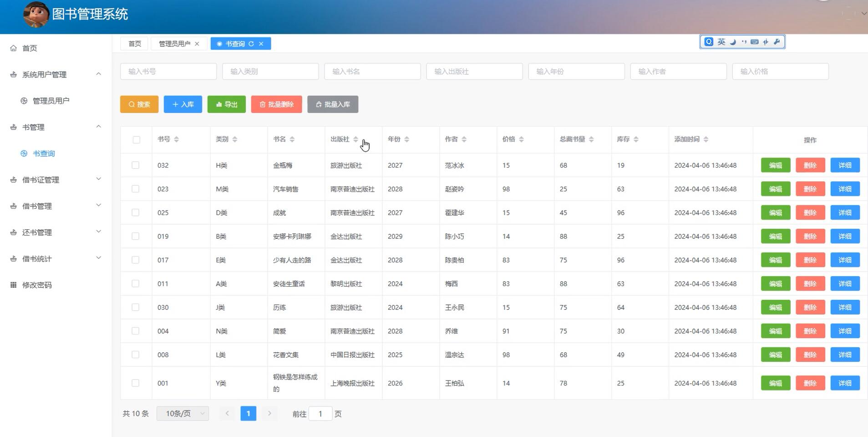The width and height of the screenshot is (868, 437).
Task: Check the row checkbox for book 017
Action: tap(135, 260)
